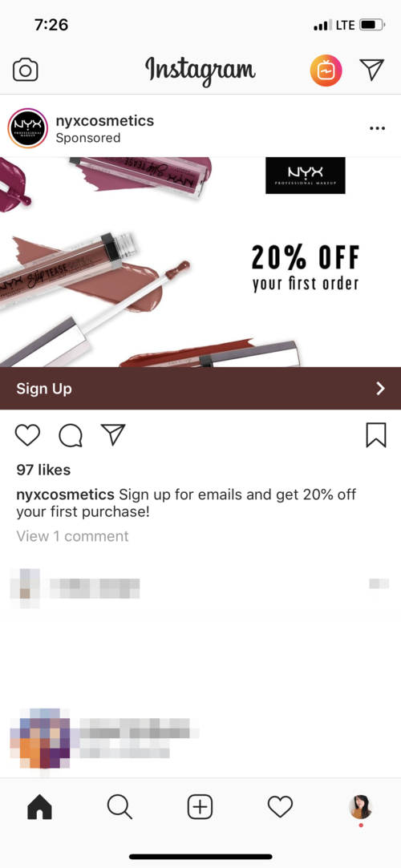
Task: Tap the 20% OFF ad image
Action: pos(200,262)
